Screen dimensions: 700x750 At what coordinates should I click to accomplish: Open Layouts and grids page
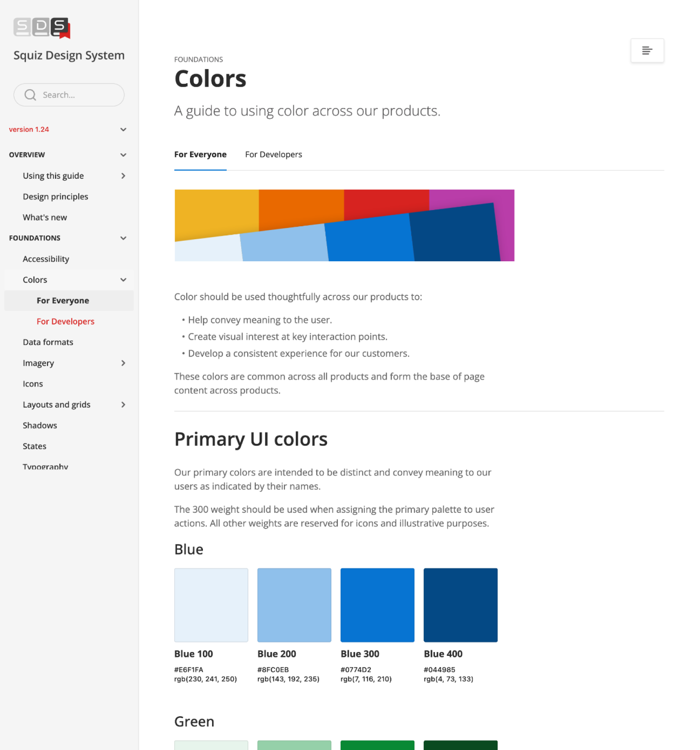tap(57, 405)
